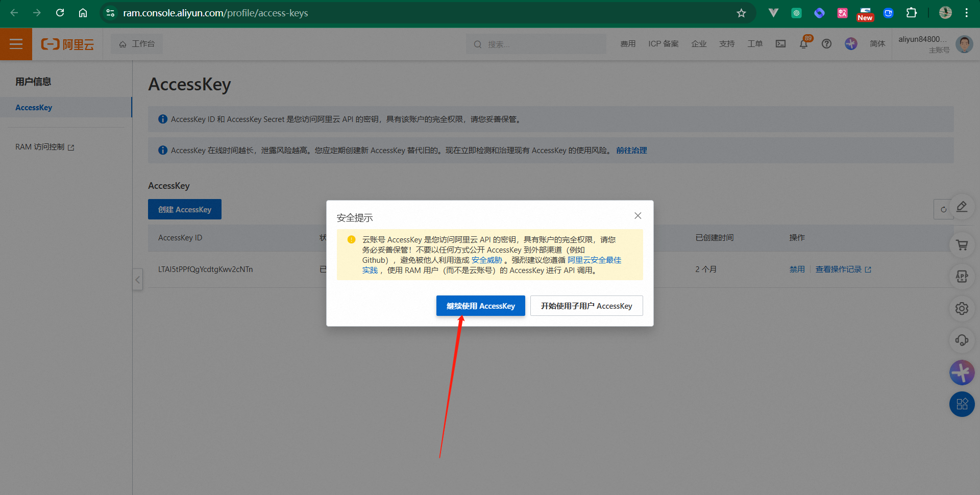Image resolution: width=980 pixels, height=495 pixels.
Task: Open the API floating icon
Action: click(962, 277)
